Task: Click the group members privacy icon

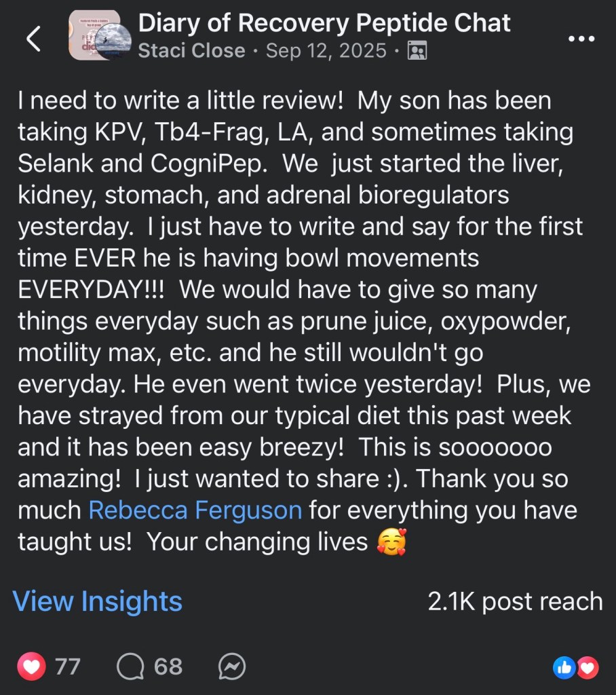Action: (417, 51)
